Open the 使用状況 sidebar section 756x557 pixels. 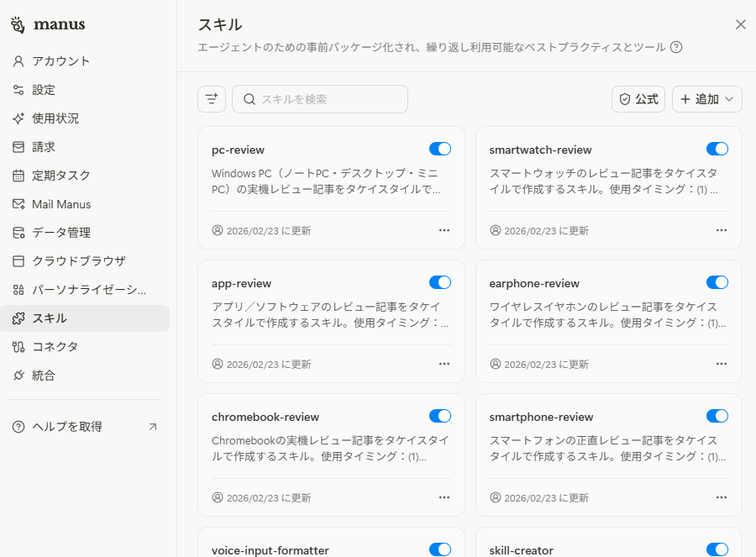point(55,118)
